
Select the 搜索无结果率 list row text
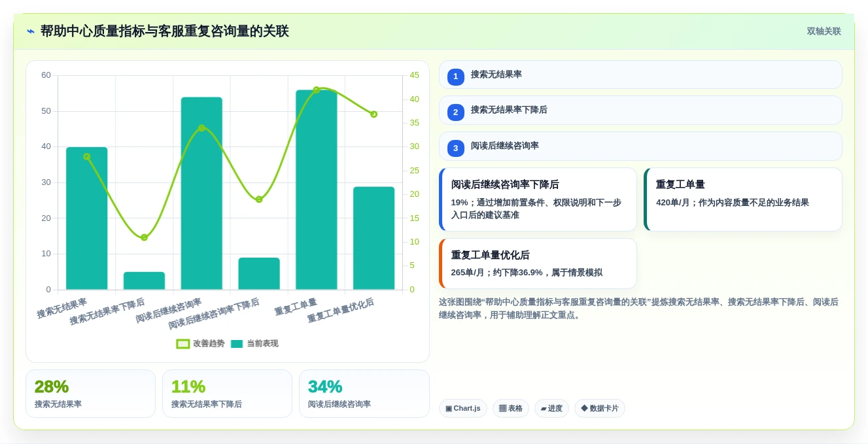pos(496,75)
